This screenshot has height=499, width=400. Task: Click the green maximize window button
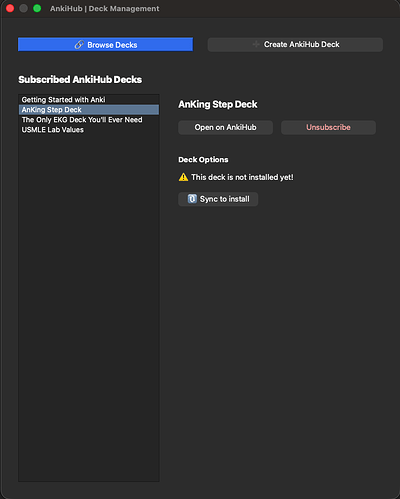(37, 8)
